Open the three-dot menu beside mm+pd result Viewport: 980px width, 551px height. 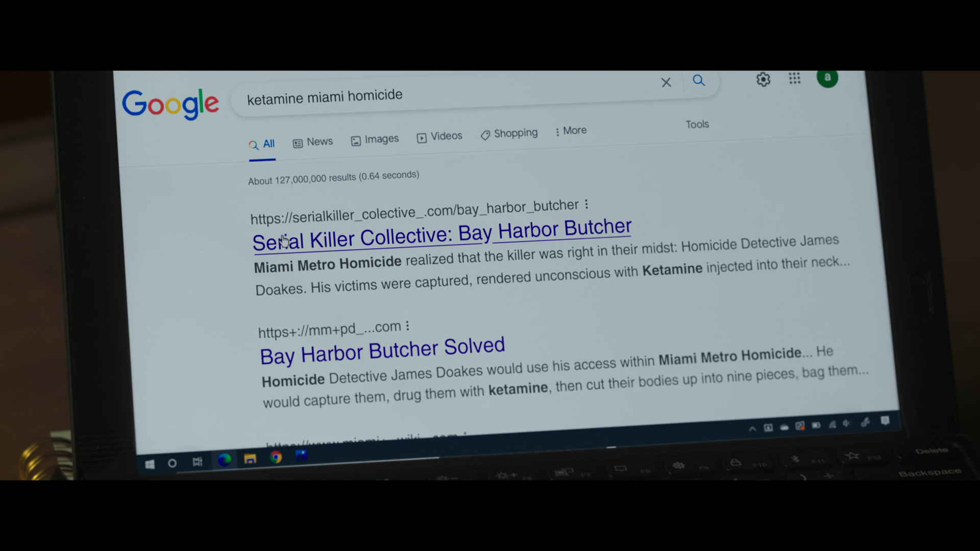tap(407, 325)
